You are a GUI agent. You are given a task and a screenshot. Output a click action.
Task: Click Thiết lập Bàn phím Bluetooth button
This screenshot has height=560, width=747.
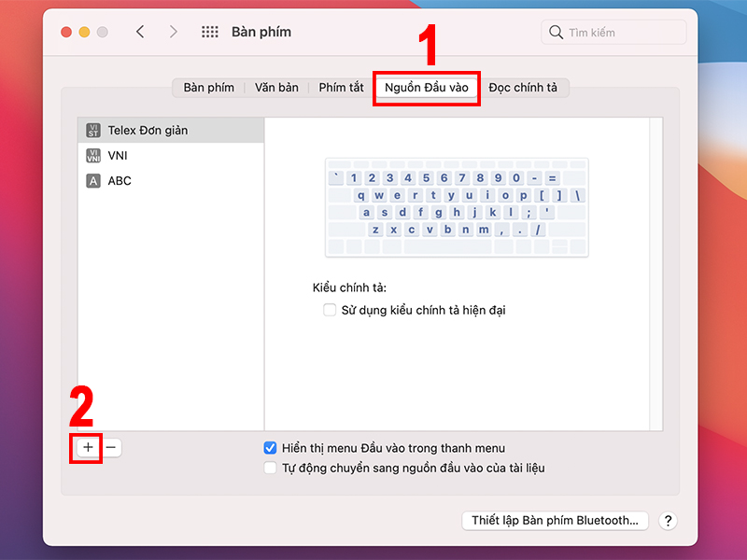pos(555,521)
